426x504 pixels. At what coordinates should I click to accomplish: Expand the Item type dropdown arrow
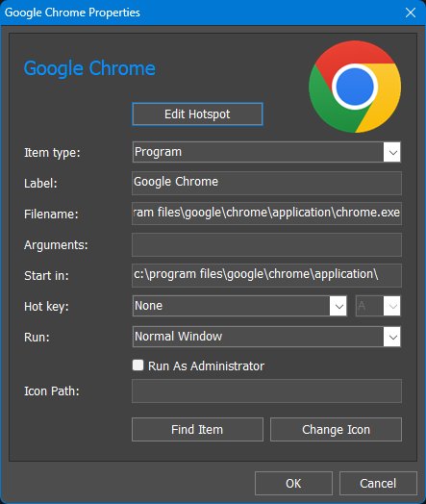pos(392,152)
